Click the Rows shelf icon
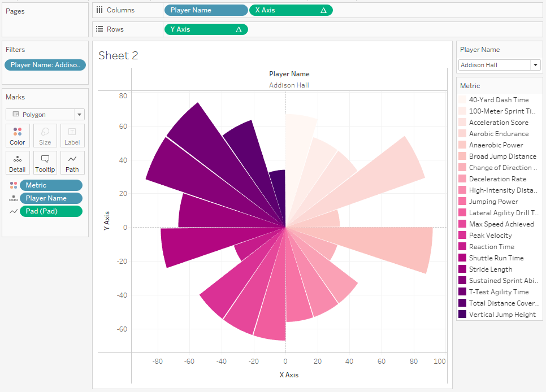Screen dimensions: 546x392 pos(99,29)
